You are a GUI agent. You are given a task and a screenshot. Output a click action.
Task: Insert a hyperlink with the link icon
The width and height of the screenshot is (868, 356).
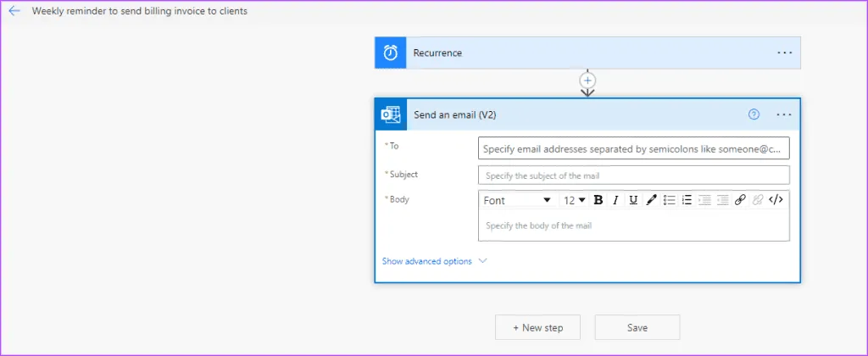tap(740, 201)
